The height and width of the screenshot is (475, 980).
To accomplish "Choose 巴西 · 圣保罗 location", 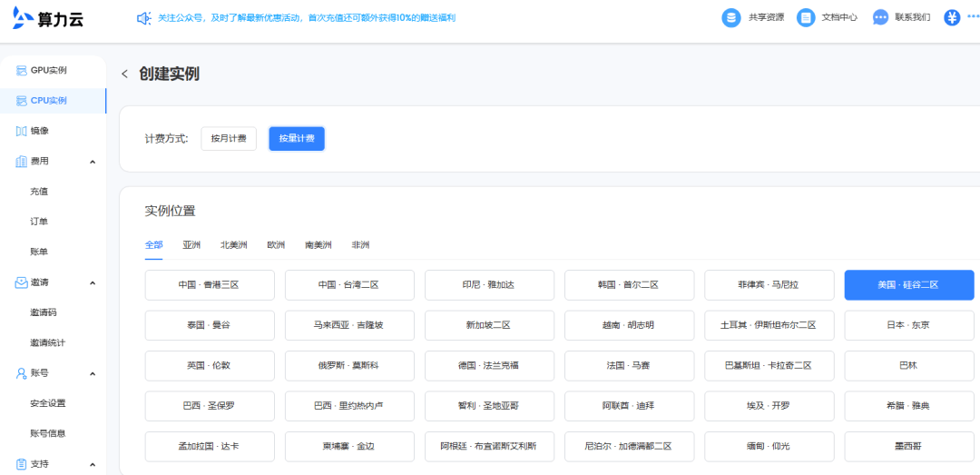I will 210,406.
